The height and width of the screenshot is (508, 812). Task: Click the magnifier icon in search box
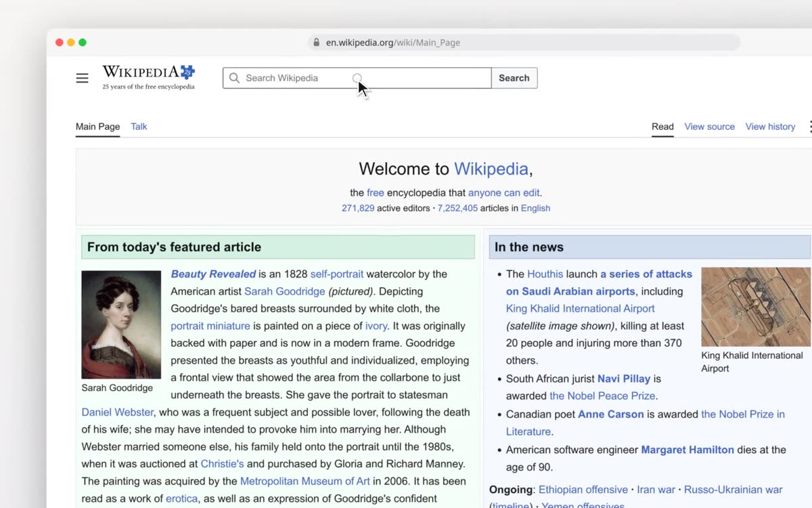coord(234,78)
